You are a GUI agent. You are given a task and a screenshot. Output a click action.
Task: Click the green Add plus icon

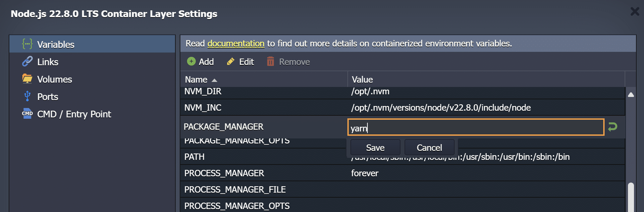click(x=191, y=62)
